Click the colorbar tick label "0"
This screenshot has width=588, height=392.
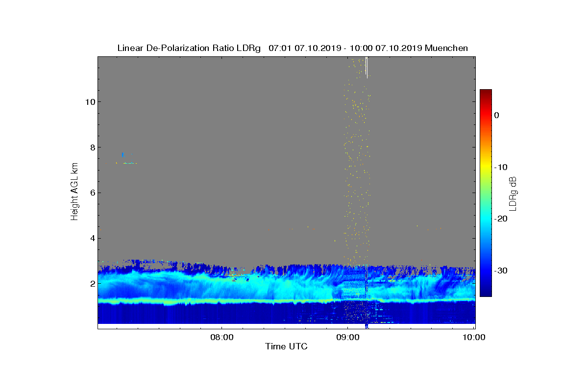[x=496, y=115]
